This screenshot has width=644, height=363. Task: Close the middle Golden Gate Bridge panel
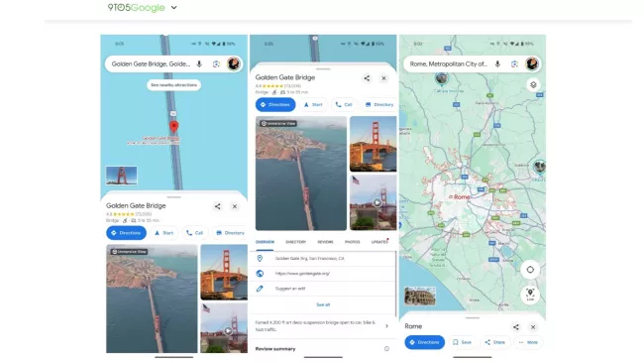[383, 78]
